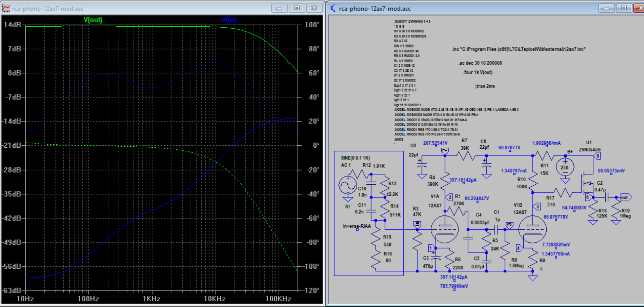Click the 14dB left axis label

click(12, 25)
